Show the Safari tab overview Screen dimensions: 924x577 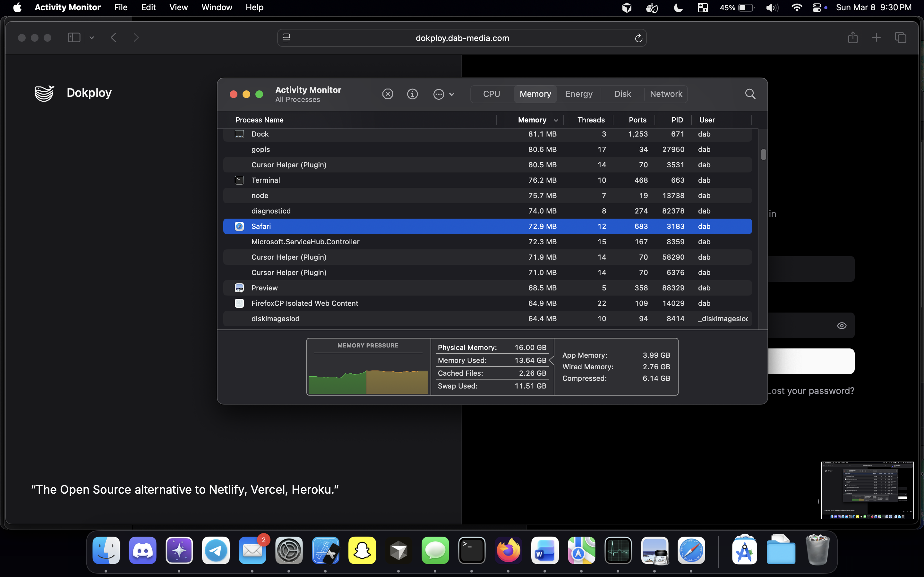click(900, 38)
